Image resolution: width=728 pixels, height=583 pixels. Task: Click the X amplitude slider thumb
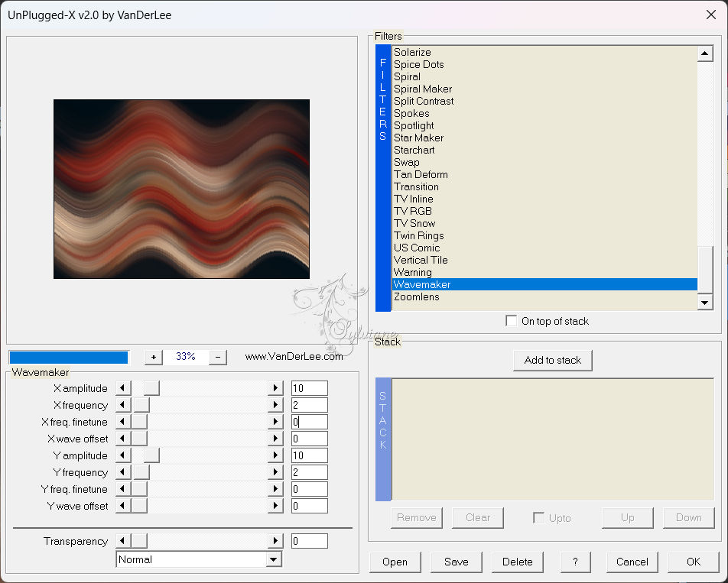click(151, 388)
